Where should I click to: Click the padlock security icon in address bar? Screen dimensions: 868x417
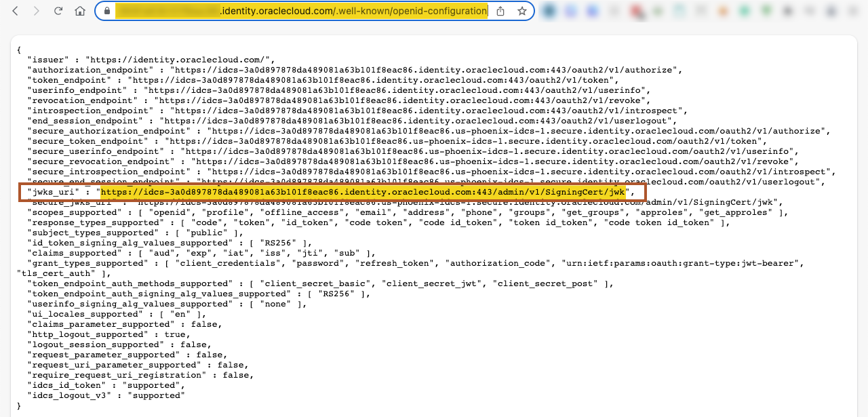click(x=108, y=11)
